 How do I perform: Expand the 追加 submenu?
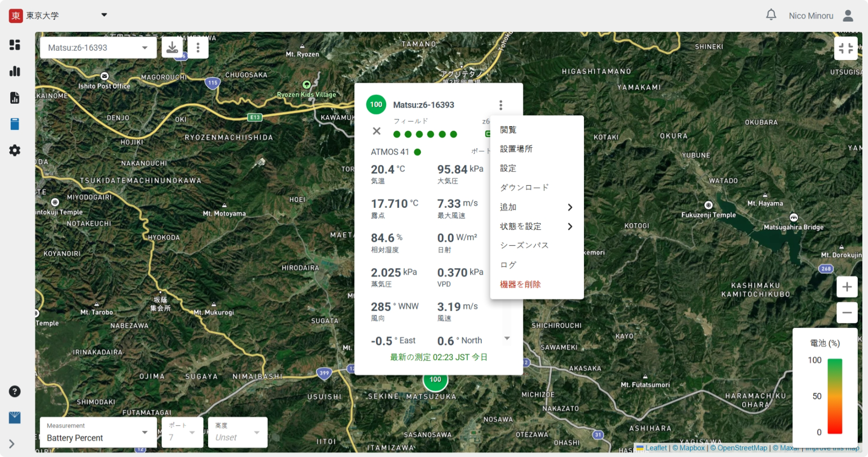[537, 207]
